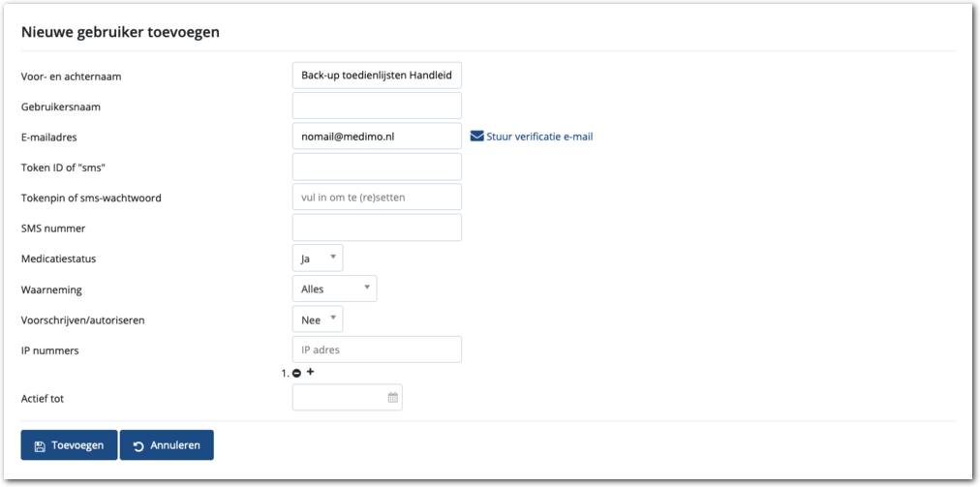Viewport: 980px width, 487px height.
Task: Focus the Voor- en achternaam field
Action: (x=377, y=76)
